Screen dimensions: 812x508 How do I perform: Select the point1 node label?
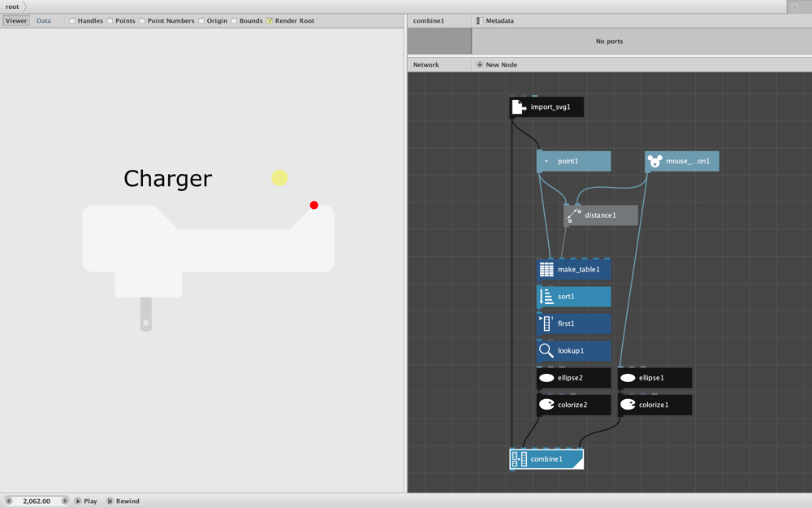coord(568,161)
